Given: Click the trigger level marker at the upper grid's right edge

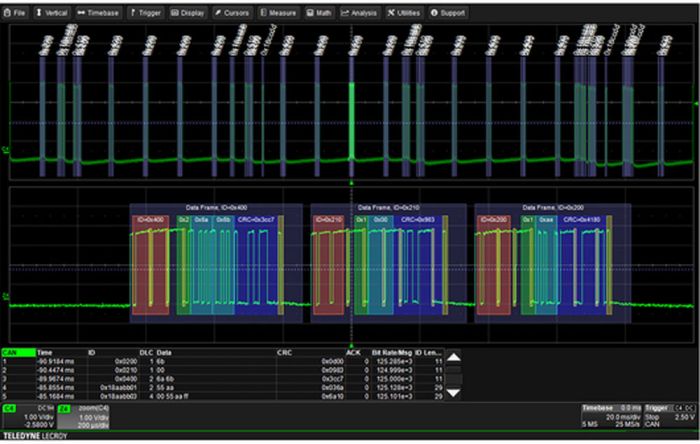Looking at the screenshot, I should pyautogui.click(x=696, y=104).
